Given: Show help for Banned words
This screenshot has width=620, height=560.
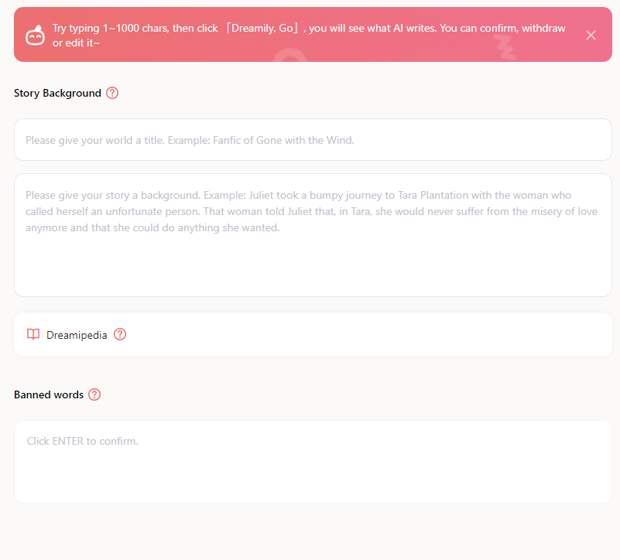Looking at the screenshot, I should (94, 395).
